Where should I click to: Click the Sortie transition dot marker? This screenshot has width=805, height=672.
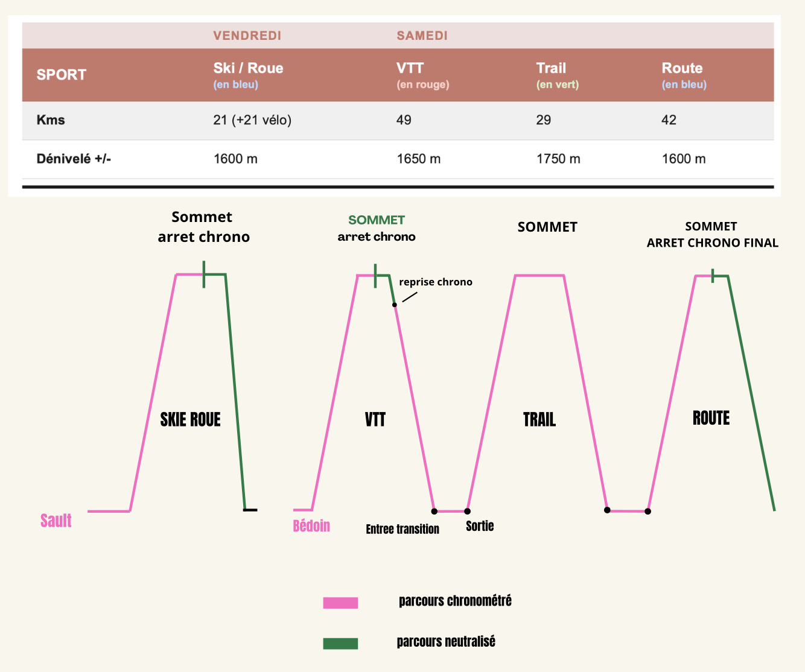point(468,512)
